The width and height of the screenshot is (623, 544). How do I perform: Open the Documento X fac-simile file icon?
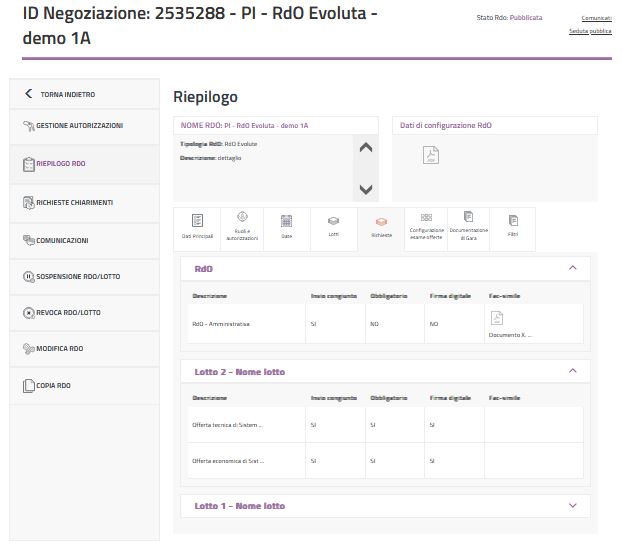496,319
